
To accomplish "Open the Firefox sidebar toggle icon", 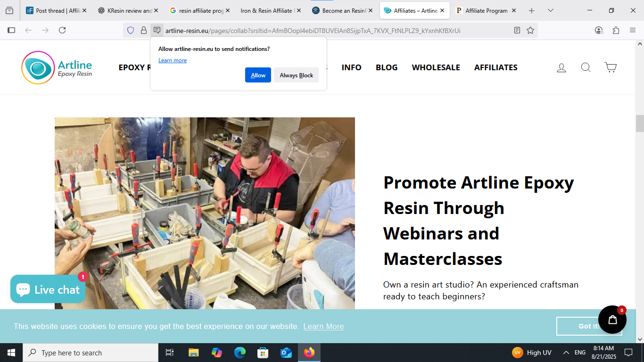I will point(11,30).
